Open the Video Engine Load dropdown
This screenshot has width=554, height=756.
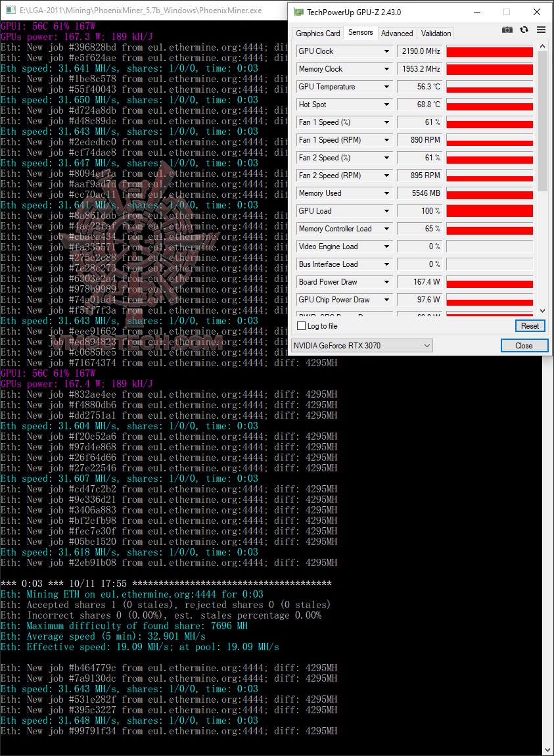tap(386, 247)
